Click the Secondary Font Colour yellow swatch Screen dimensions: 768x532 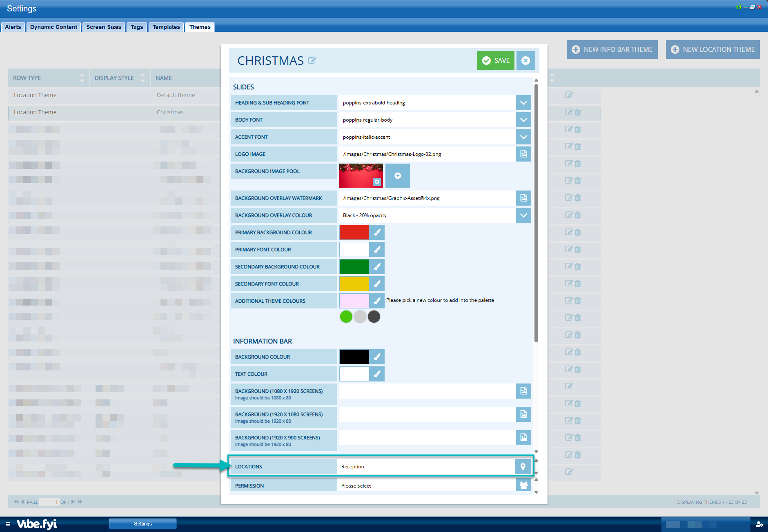(354, 284)
